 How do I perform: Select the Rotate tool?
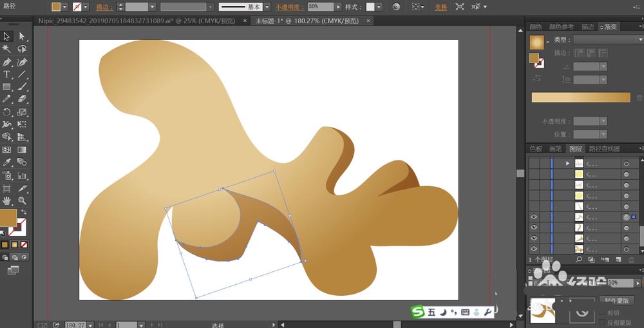[x=6, y=111]
